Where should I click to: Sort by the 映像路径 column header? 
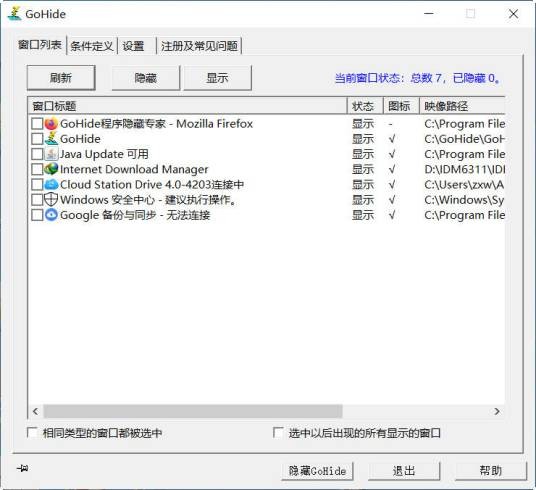[x=462, y=106]
